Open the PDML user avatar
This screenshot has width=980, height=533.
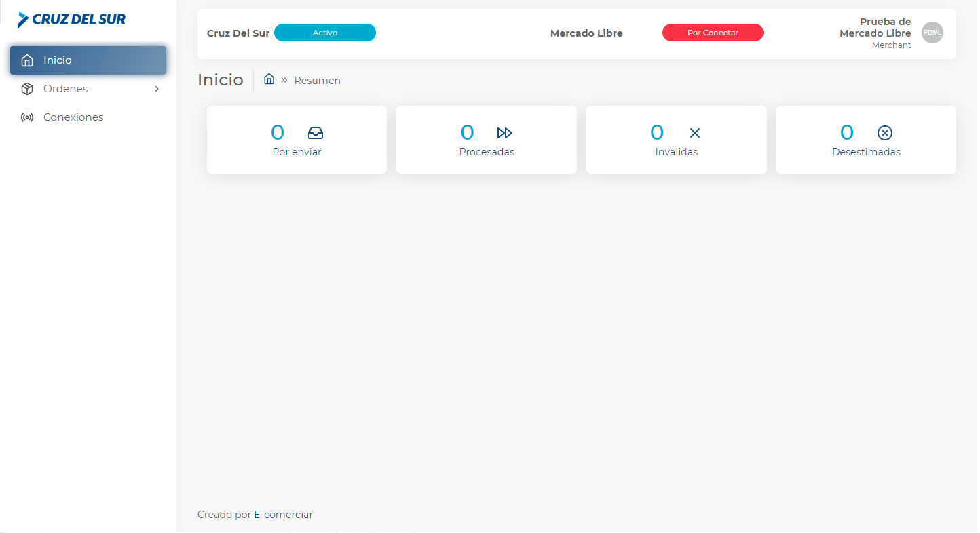[x=932, y=33]
